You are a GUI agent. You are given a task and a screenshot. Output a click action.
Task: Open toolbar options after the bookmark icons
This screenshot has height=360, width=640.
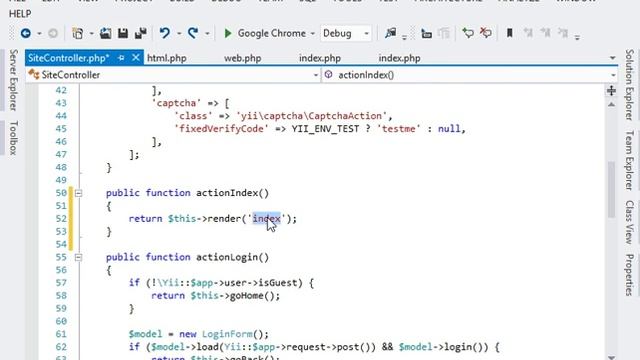(577, 37)
